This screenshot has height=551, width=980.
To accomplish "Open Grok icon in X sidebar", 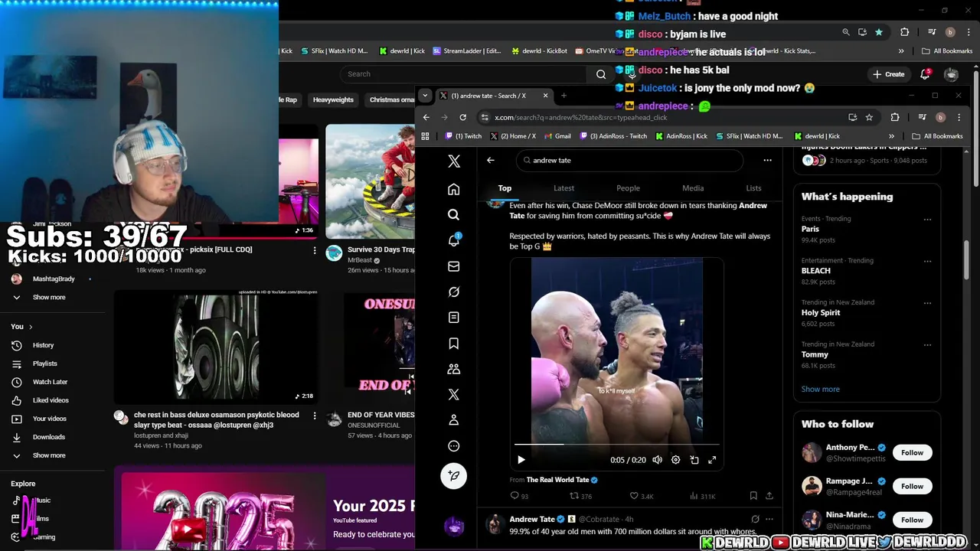I will (453, 292).
